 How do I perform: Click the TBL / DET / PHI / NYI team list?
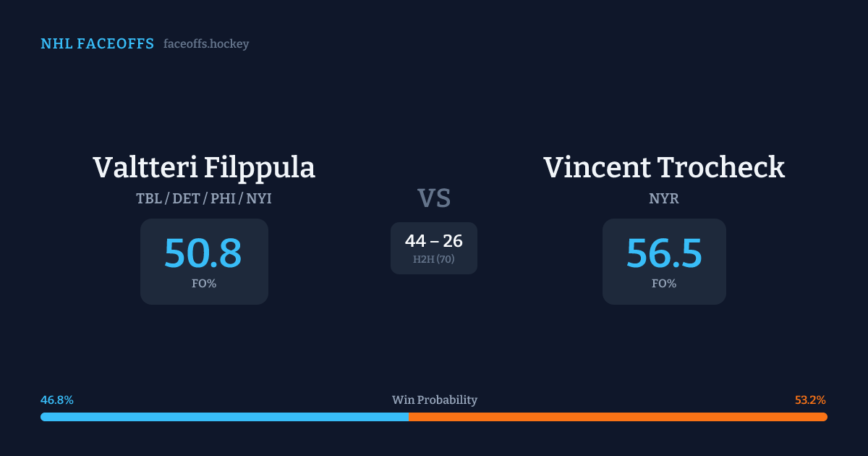pyautogui.click(x=204, y=198)
